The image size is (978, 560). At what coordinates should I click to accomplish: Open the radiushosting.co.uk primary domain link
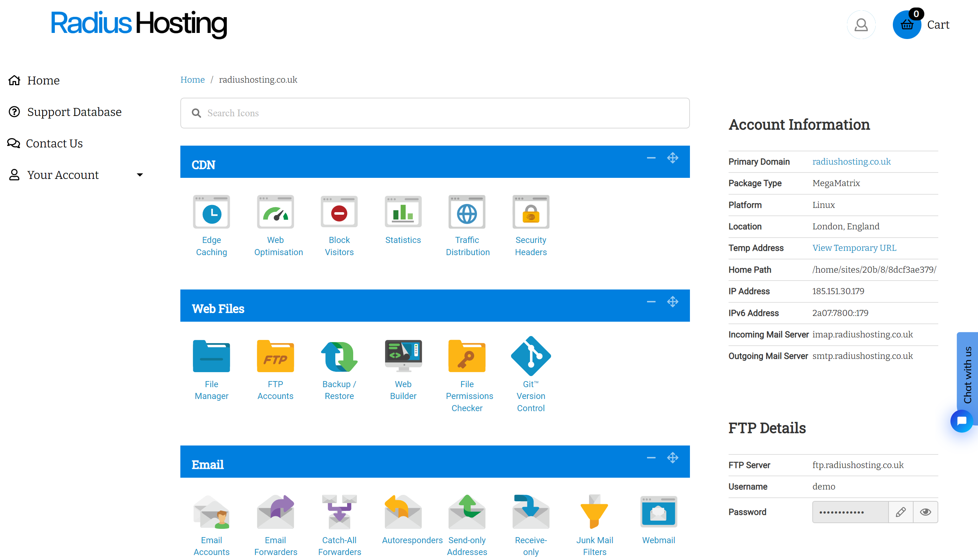pos(851,161)
